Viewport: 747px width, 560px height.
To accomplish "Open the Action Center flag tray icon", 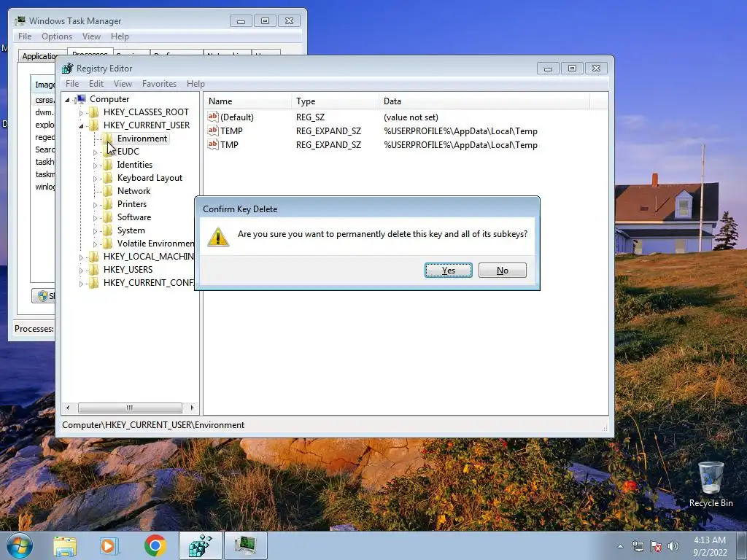I will (x=656, y=546).
